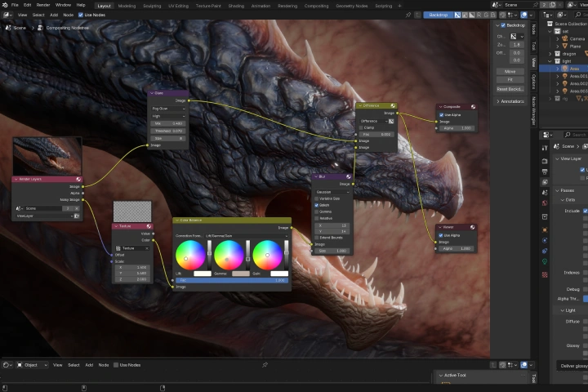The width and height of the screenshot is (588, 392).
Task: Open the World properties tab icon
Action: point(545,203)
